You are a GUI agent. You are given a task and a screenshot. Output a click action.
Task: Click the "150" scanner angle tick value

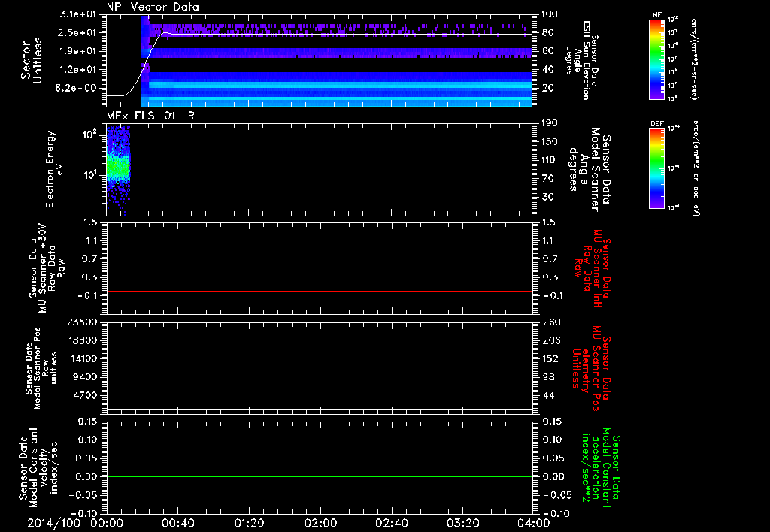coord(550,141)
